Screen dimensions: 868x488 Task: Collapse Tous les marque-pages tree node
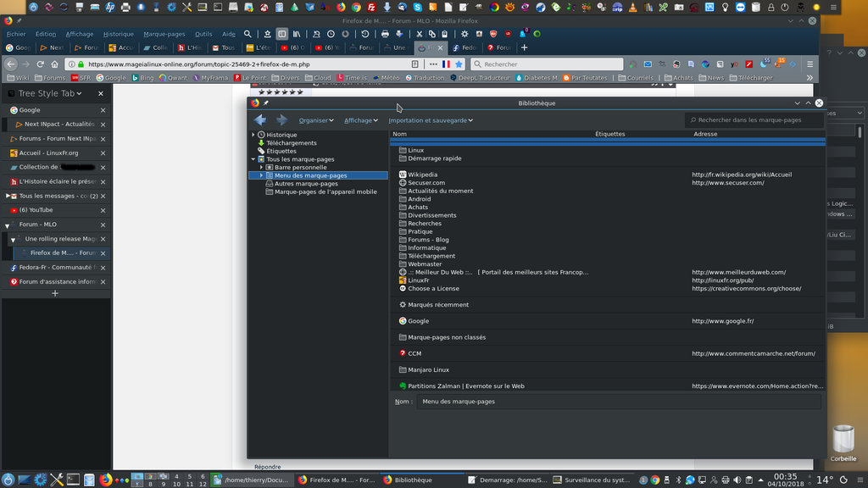click(253, 159)
